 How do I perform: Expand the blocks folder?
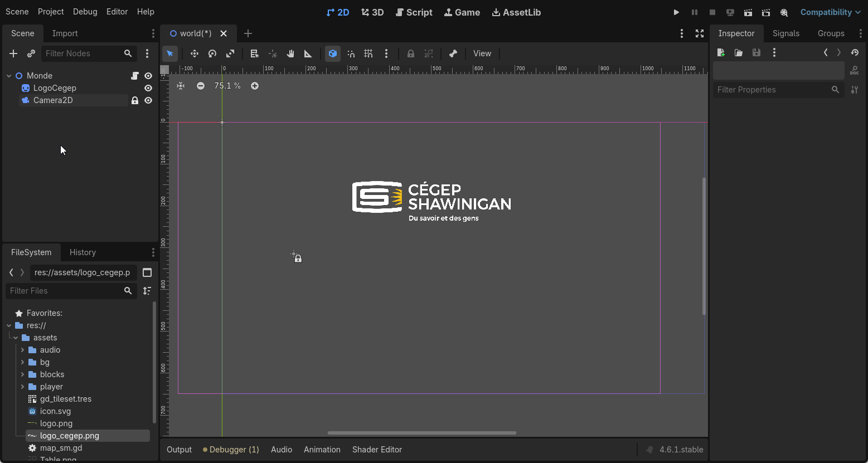22,374
